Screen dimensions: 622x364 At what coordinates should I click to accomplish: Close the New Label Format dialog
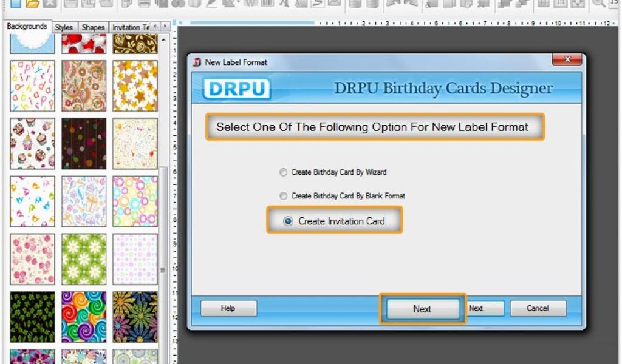pos(567,59)
